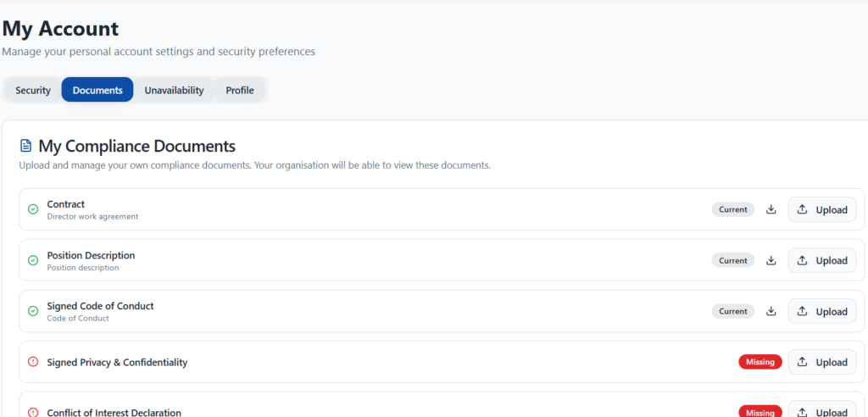Switch to the Security tab
868x417 pixels.
click(x=33, y=91)
